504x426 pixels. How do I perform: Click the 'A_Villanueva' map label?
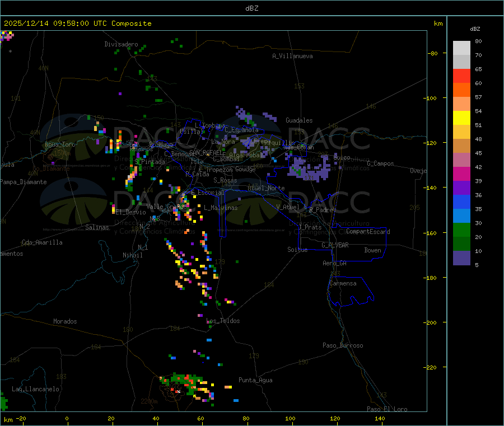292,56
